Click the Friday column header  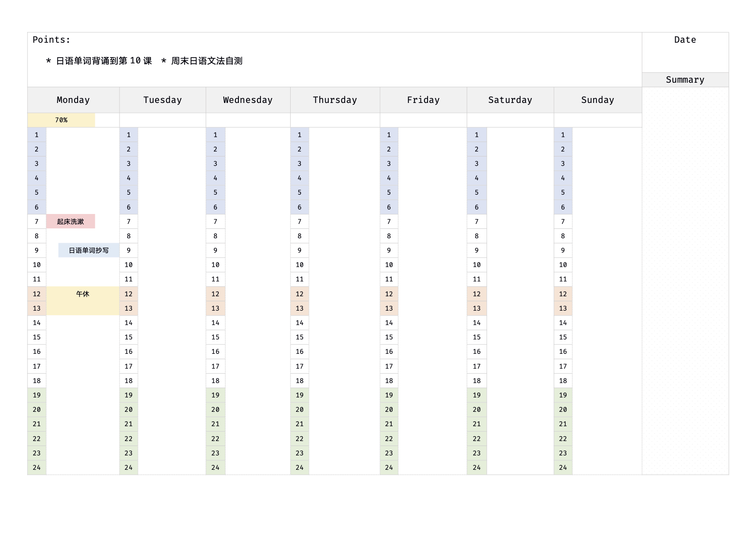click(423, 100)
